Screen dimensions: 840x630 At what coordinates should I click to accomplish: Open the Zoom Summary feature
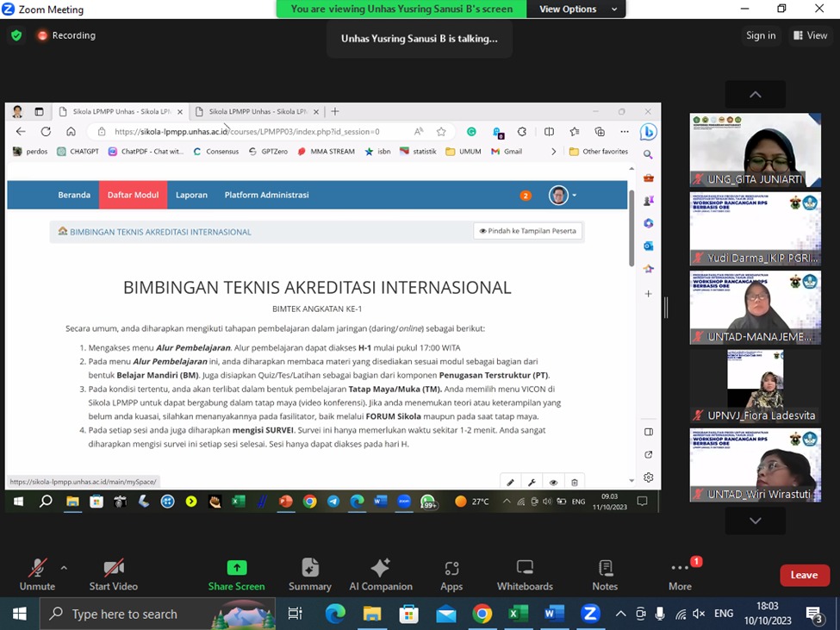click(309, 575)
